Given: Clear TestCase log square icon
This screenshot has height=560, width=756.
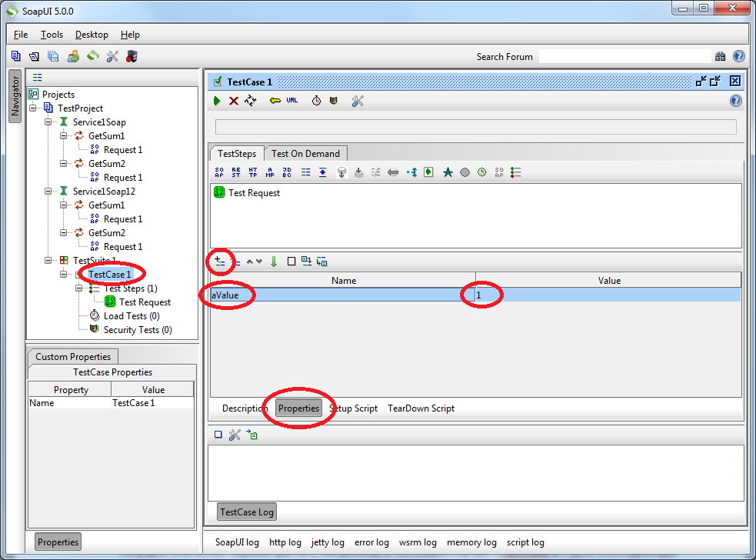Looking at the screenshot, I should 218,435.
